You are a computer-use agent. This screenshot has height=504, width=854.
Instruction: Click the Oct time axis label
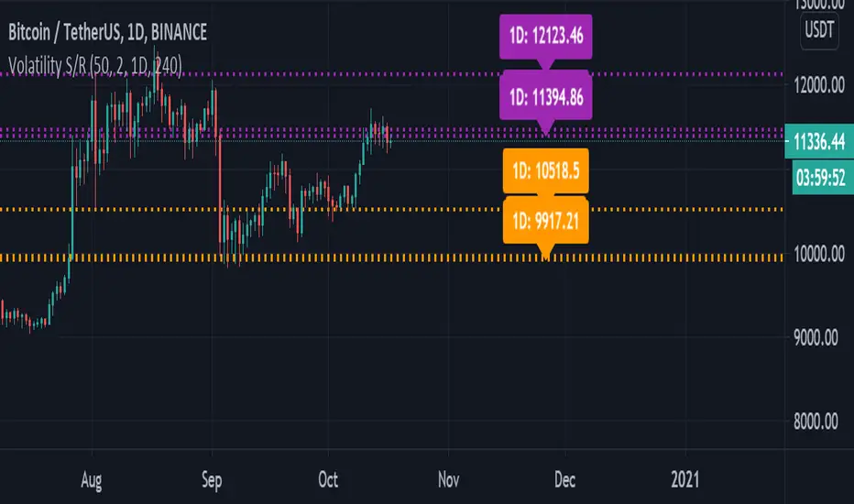click(328, 478)
